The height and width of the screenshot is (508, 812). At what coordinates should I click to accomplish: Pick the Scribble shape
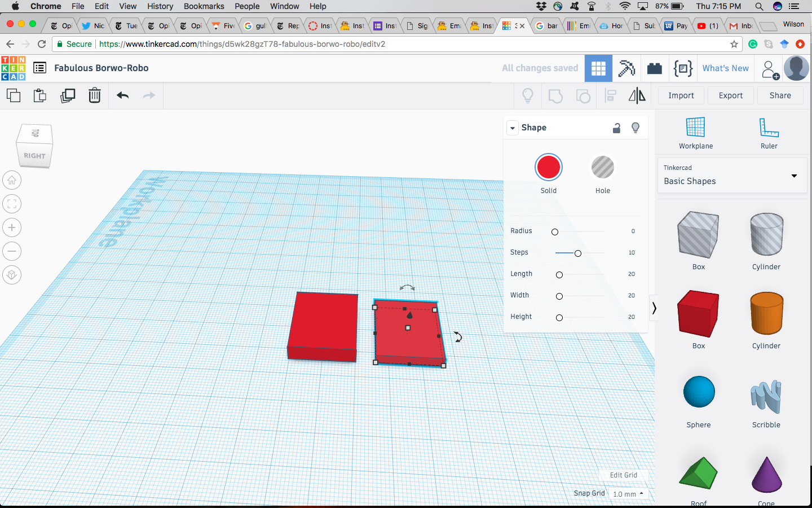click(x=766, y=396)
